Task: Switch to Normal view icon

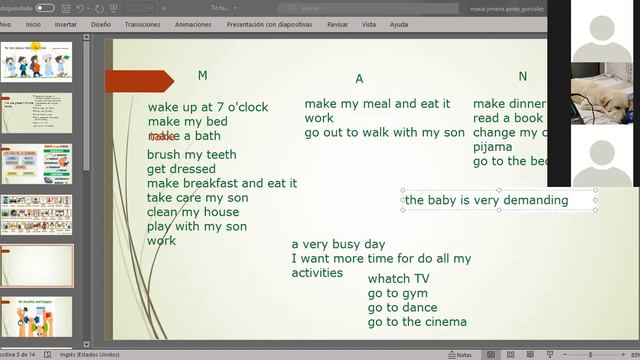Action: pyautogui.click(x=491, y=355)
